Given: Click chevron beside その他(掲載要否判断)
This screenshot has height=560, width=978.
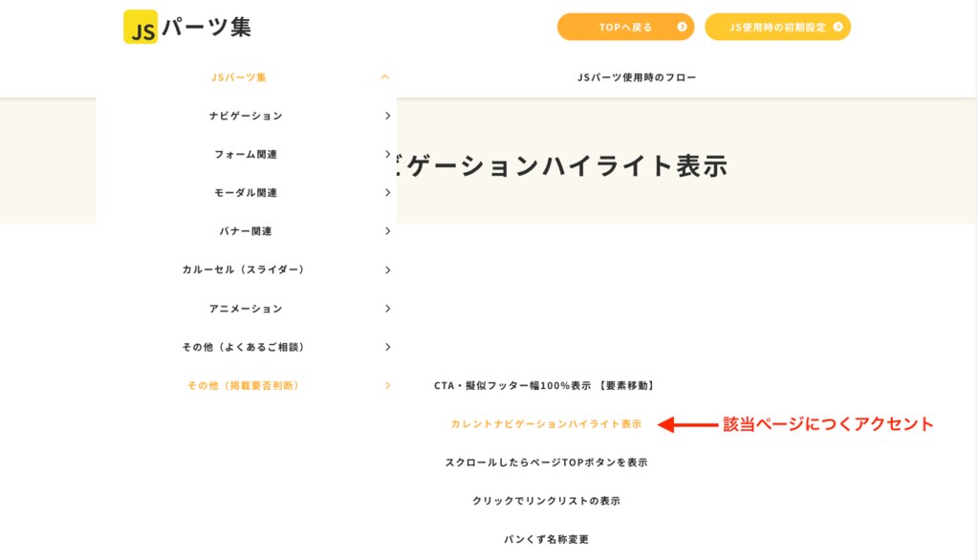Looking at the screenshot, I should (387, 385).
